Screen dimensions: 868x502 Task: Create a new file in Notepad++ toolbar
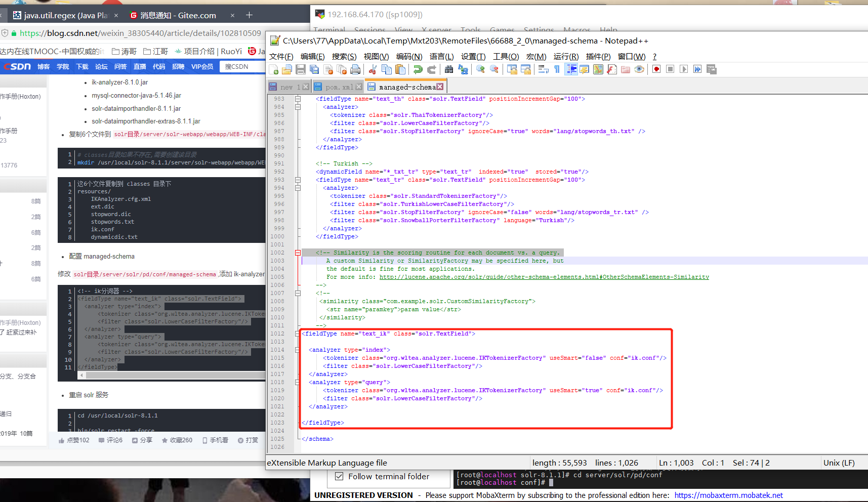273,69
